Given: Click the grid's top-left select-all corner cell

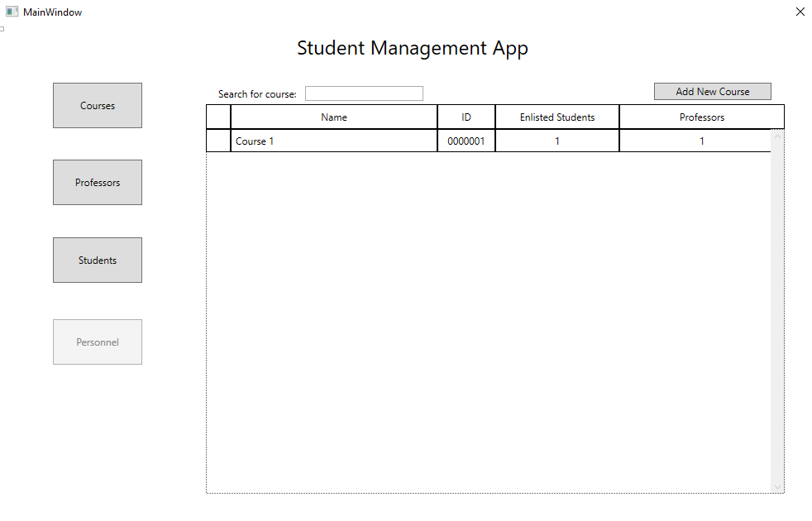Looking at the screenshot, I should click(x=218, y=117).
